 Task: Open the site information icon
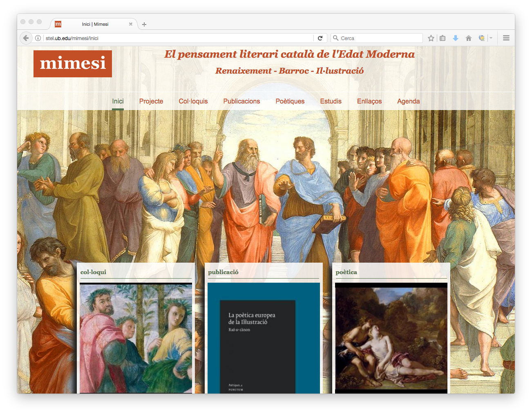coord(38,38)
